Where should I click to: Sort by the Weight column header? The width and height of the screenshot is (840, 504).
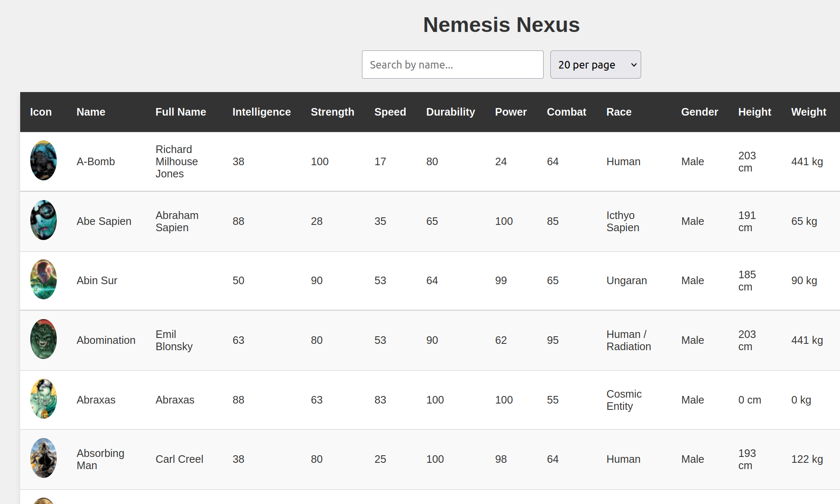808,112
